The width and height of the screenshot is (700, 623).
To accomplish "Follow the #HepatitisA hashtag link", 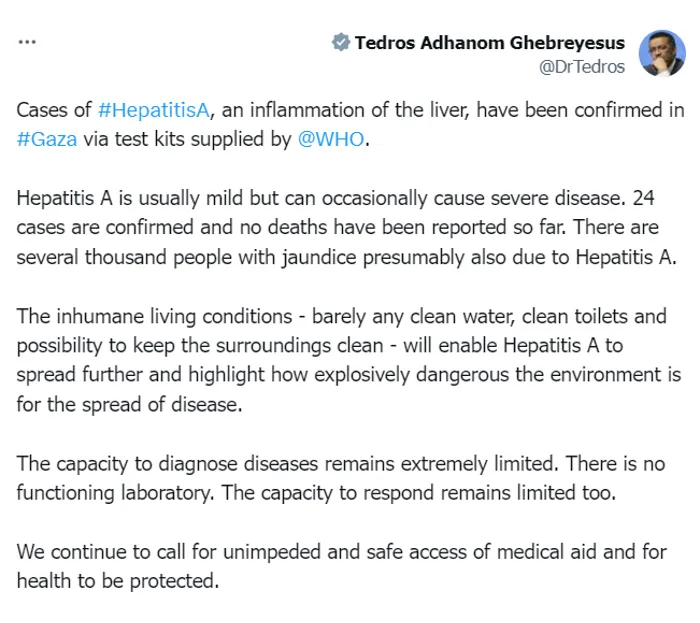I will tap(154, 110).
